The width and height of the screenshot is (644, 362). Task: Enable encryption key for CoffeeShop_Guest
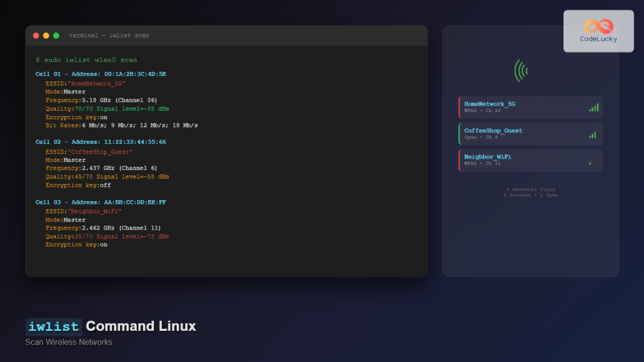[78, 185]
